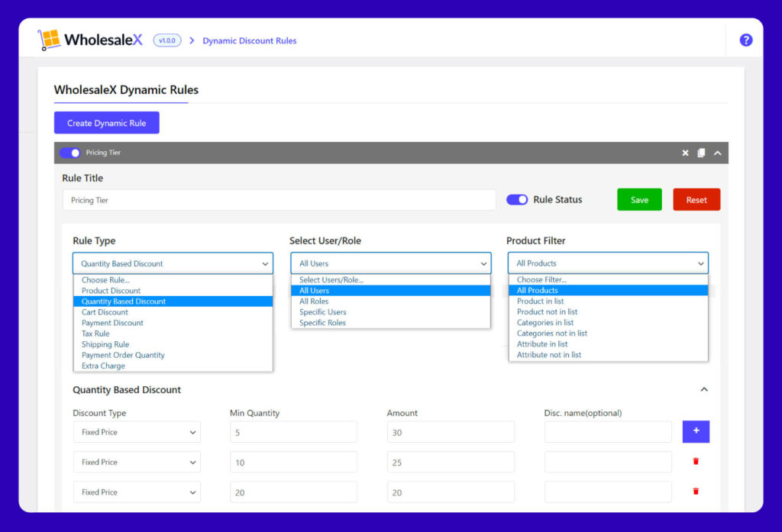Select Payment Order Quantity option
The width and height of the screenshot is (782, 532).
click(173, 355)
